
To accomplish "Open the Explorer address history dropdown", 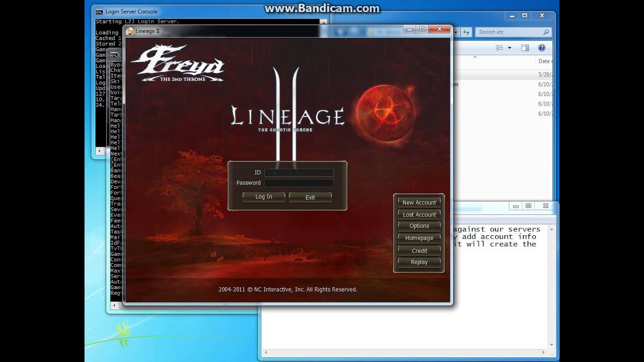I will tap(456, 32).
